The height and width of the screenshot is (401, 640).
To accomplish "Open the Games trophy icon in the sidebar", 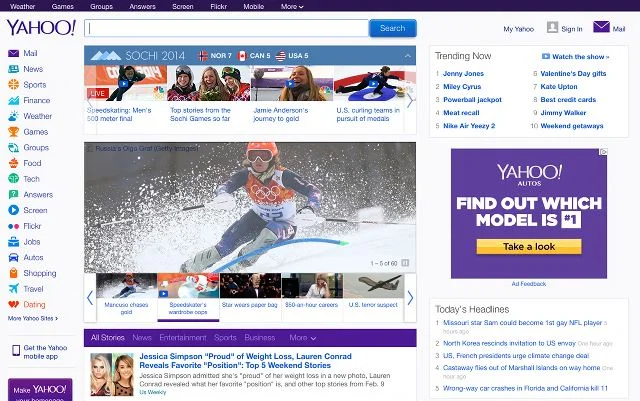I will pos(13,132).
